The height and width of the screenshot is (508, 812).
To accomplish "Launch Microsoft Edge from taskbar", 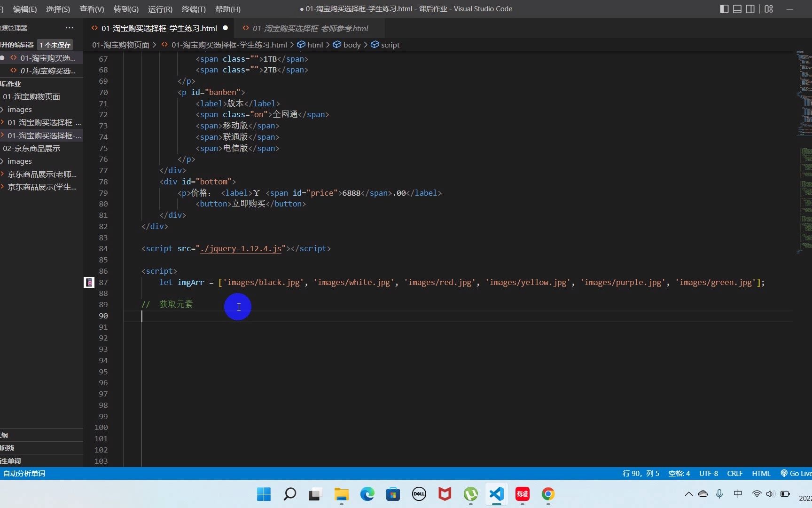I will click(x=367, y=494).
